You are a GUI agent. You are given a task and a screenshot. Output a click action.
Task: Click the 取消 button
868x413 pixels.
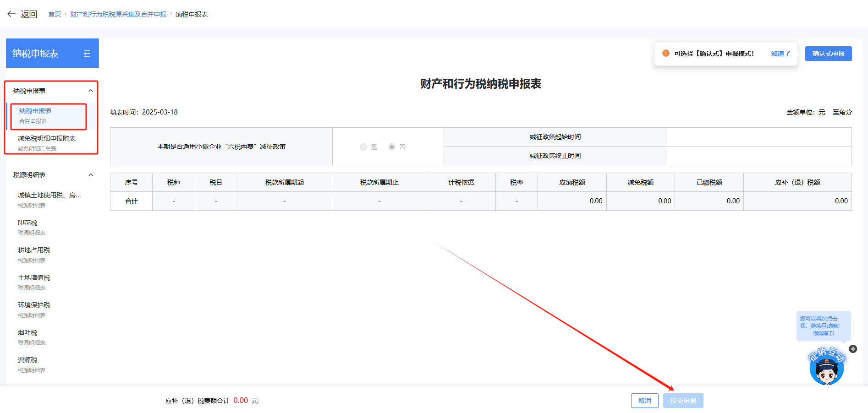[644, 400]
